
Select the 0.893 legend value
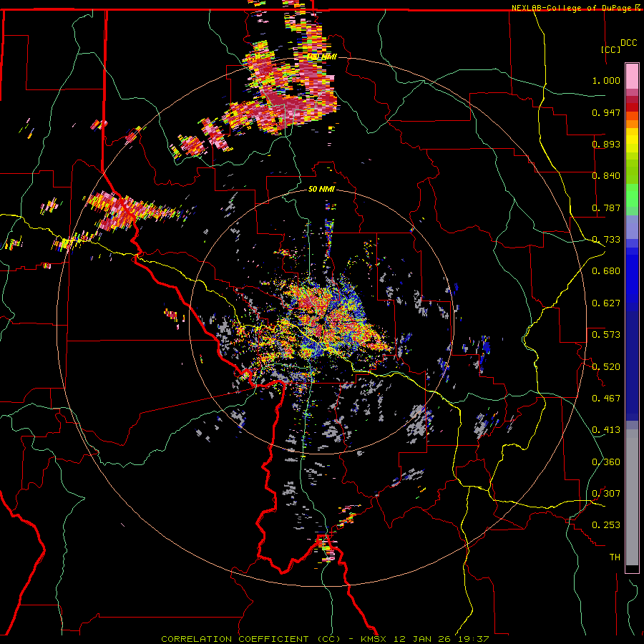tap(606, 144)
